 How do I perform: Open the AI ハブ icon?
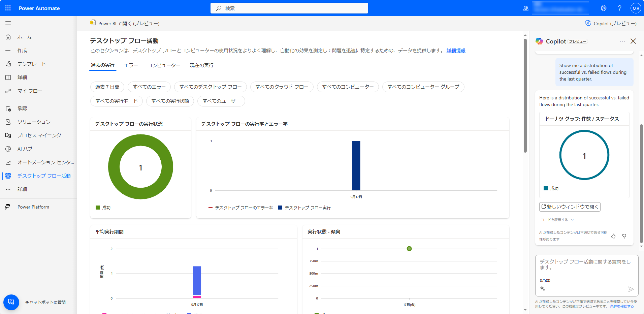8,149
